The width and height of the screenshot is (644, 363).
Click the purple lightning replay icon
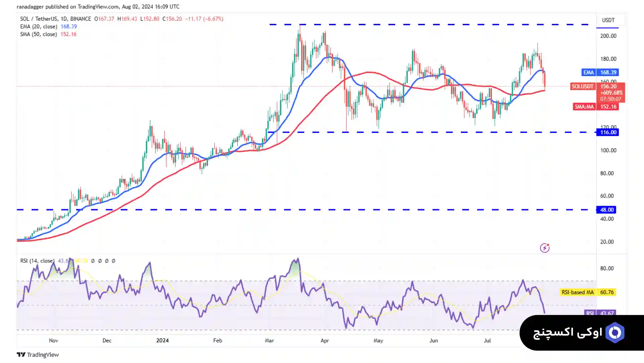point(545,248)
